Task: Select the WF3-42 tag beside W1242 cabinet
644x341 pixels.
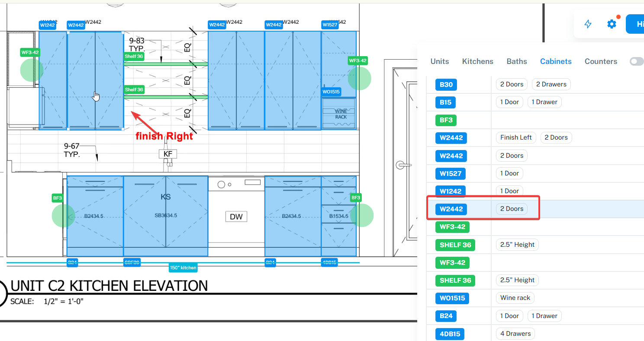Action: 30,53
